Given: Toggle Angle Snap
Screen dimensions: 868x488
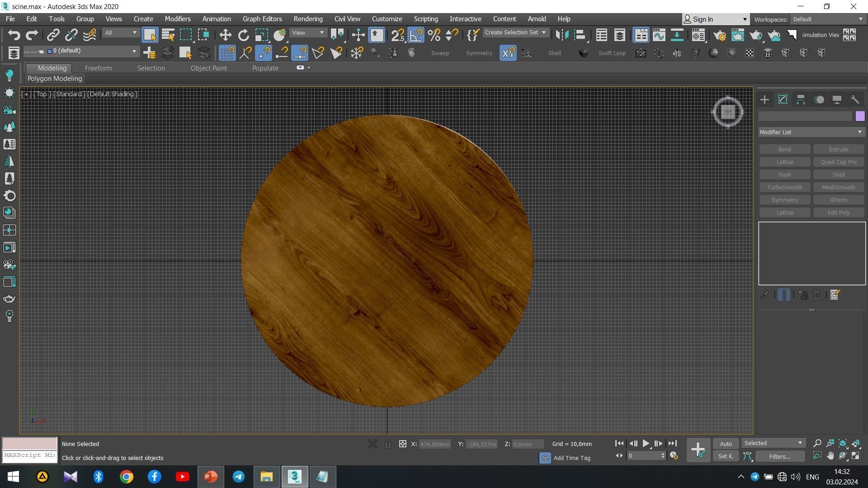Looking at the screenshot, I should click(x=416, y=35).
